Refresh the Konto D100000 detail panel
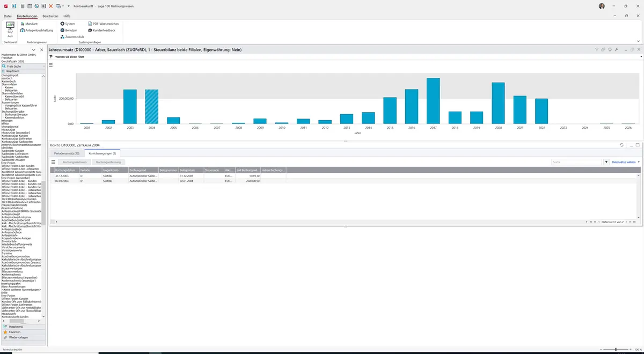Image resolution: width=644 pixels, height=354 pixels. [x=622, y=145]
